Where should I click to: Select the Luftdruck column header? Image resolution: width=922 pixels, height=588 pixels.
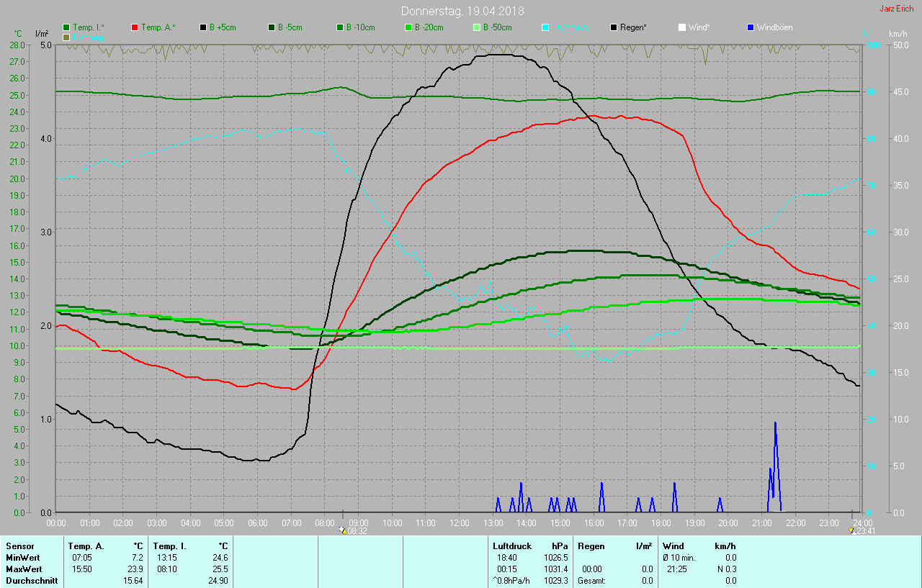[511, 546]
